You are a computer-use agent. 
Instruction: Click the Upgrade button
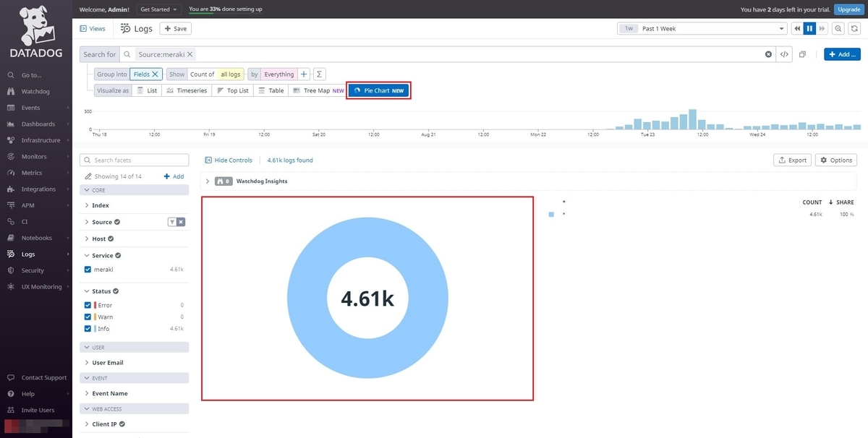(x=848, y=9)
